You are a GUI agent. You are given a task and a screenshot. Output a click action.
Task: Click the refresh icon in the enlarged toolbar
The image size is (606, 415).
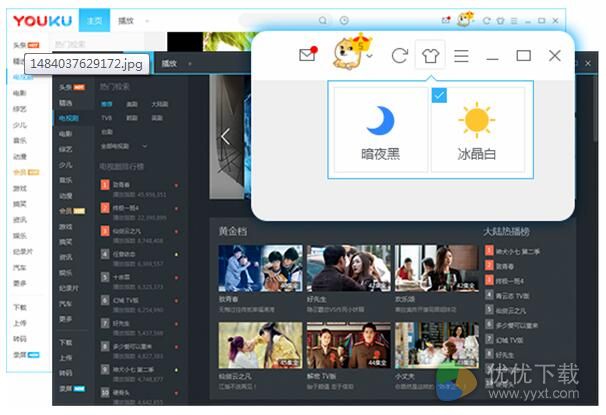[399, 56]
